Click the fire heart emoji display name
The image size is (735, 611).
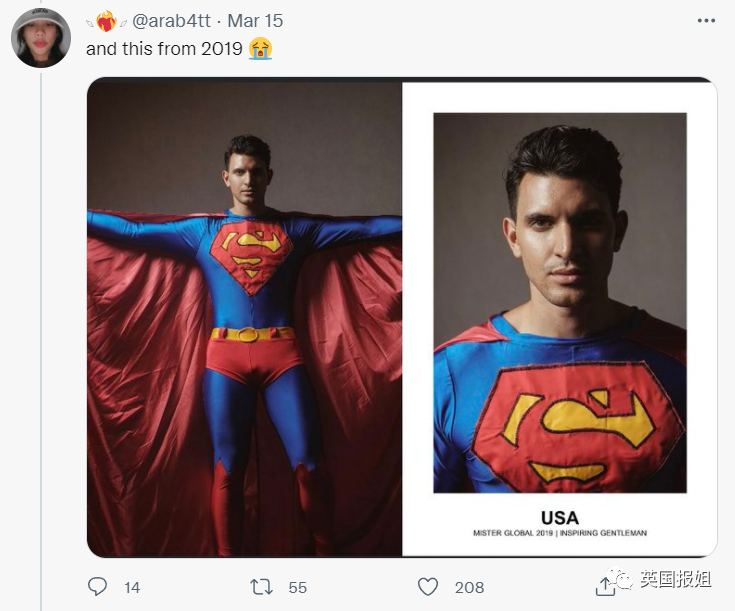[x=106, y=21]
